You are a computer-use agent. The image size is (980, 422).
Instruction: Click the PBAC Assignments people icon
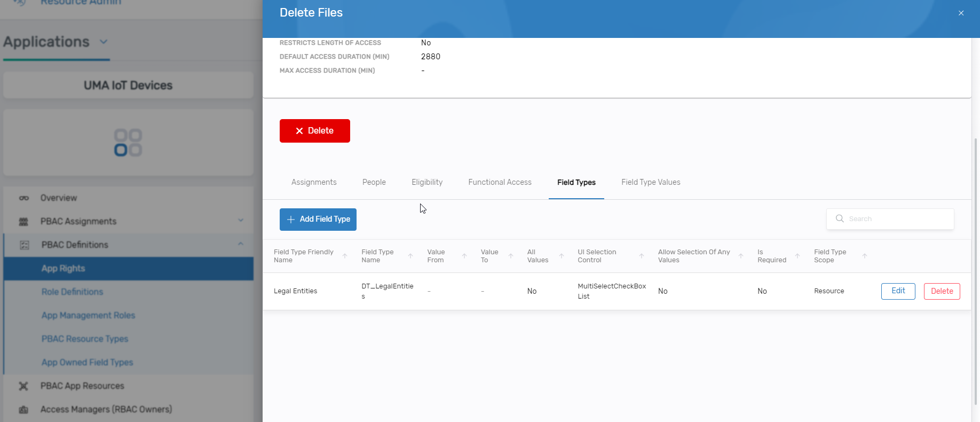(x=23, y=222)
